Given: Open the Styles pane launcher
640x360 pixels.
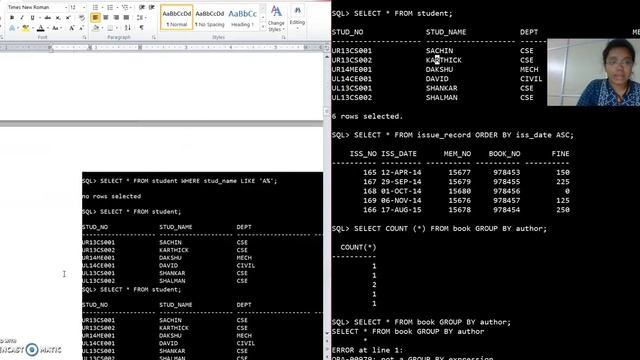Looking at the screenshot, I should [x=283, y=37].
